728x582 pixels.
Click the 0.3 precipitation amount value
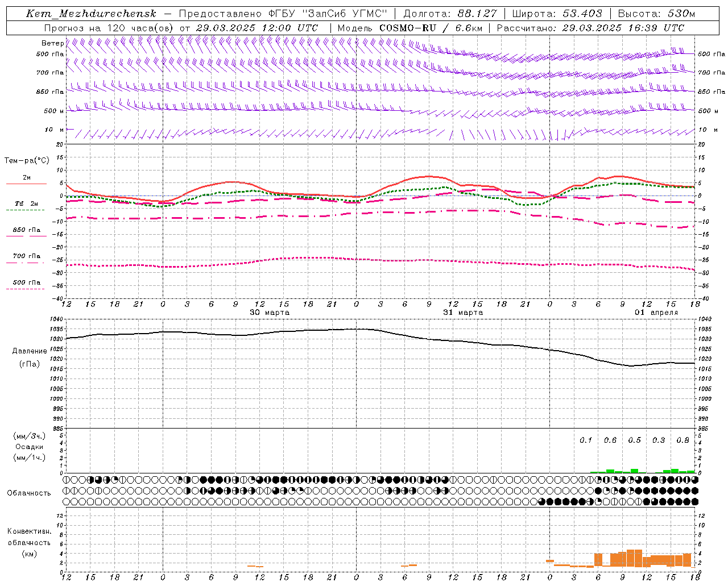tap(659, 440)
